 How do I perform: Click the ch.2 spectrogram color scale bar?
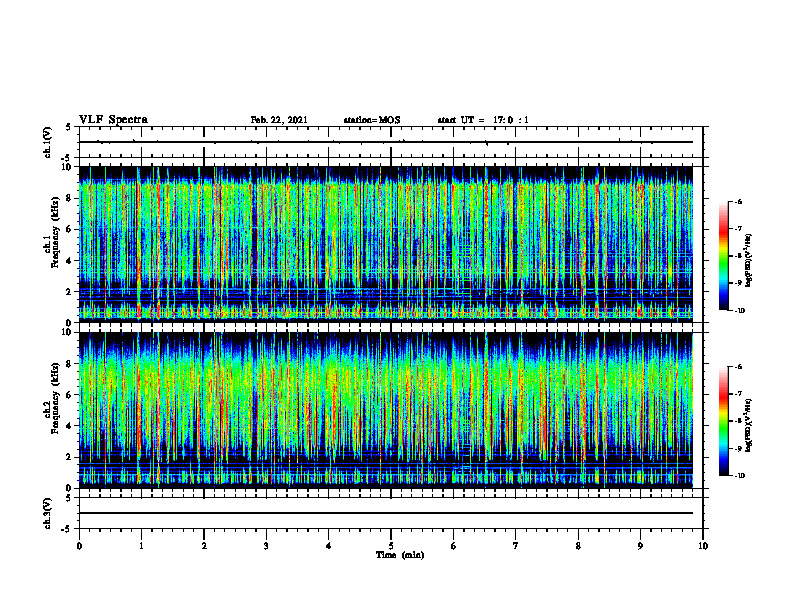pos(724,421)
